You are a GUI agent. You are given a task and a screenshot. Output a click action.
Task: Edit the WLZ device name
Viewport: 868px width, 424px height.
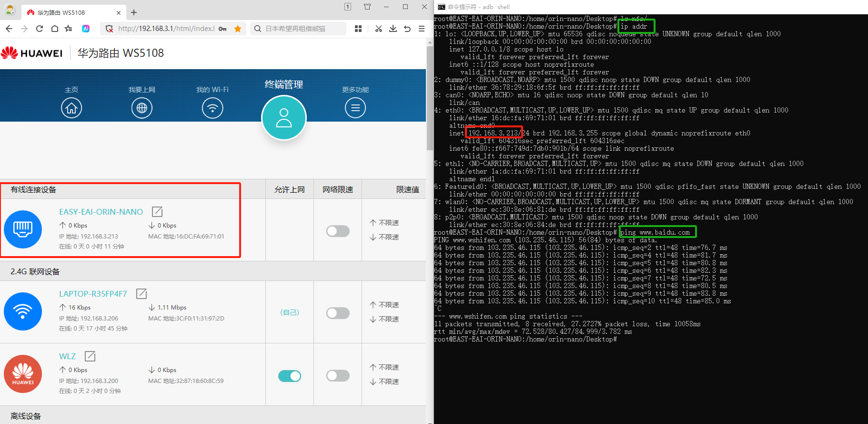90,356
